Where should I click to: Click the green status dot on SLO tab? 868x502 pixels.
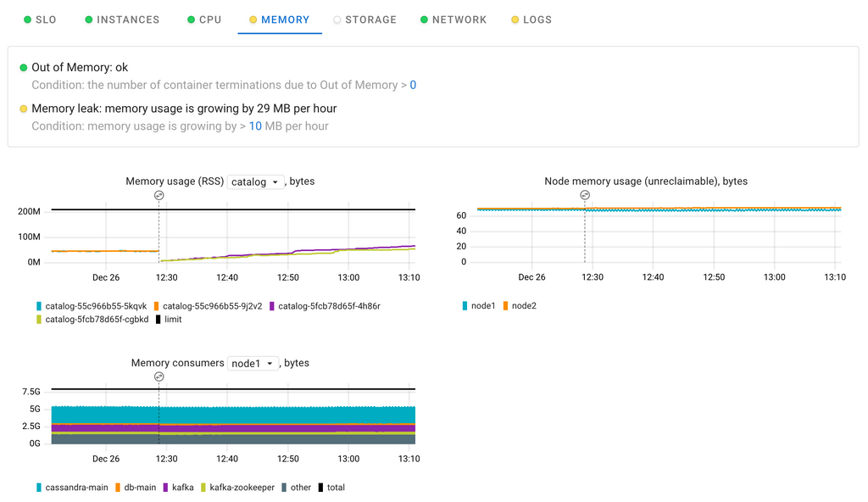(x=27, y=20)
